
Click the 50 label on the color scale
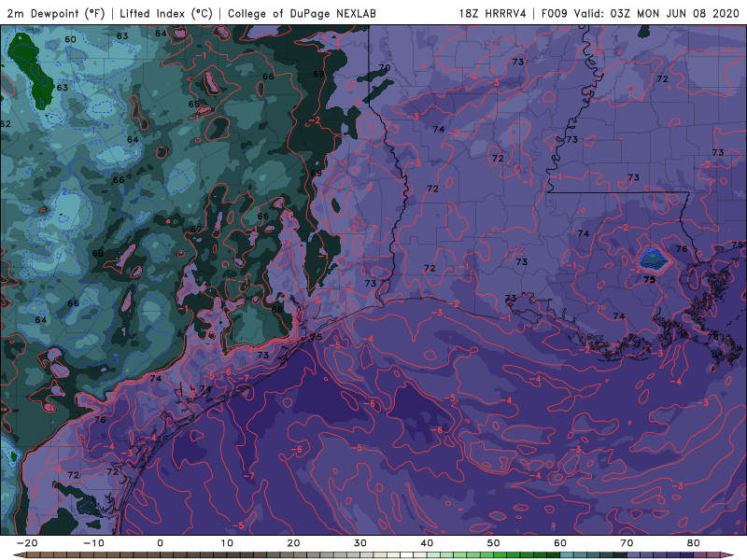pyautogui.click(x=494, y=543)
